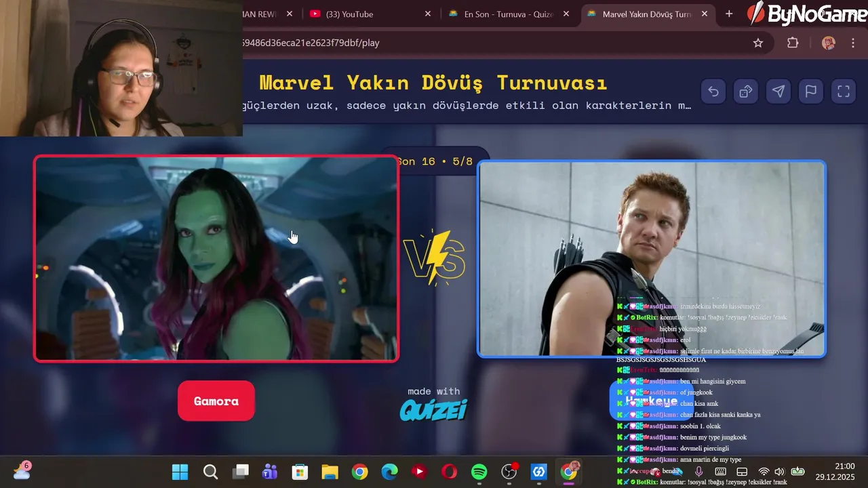Image resolution: width=868 pixels, height=488 pixels.
Task: Click the microphone tray icon
Action: (x=699, y=472)
